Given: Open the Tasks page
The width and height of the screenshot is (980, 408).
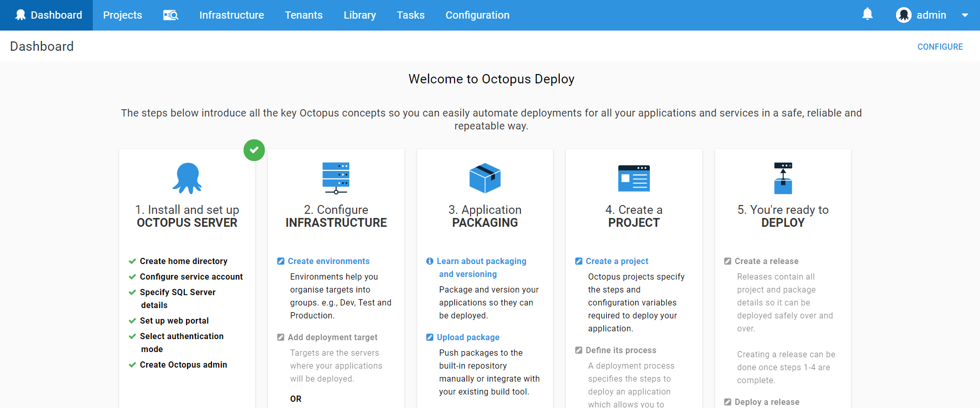Looking at the screenshot, I should click(411, 15).
